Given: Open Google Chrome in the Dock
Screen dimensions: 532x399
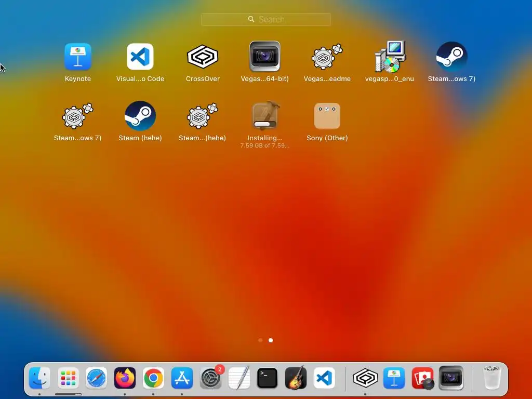Looking at the screenshot, I should pos(153,378).
